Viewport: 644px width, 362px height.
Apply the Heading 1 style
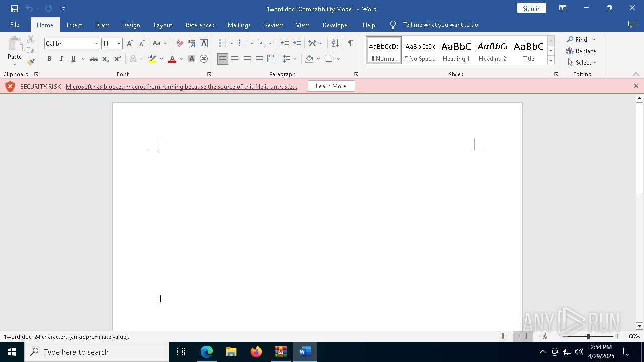click(456, 51)
